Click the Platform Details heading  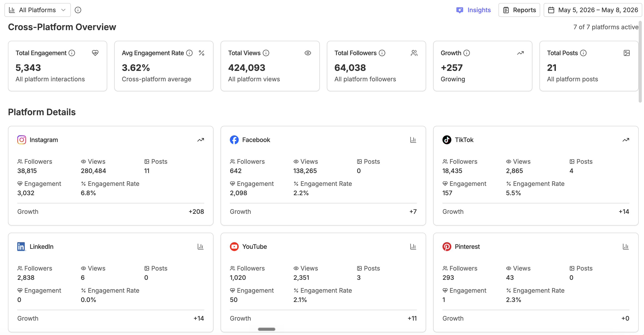pos(42,112)
